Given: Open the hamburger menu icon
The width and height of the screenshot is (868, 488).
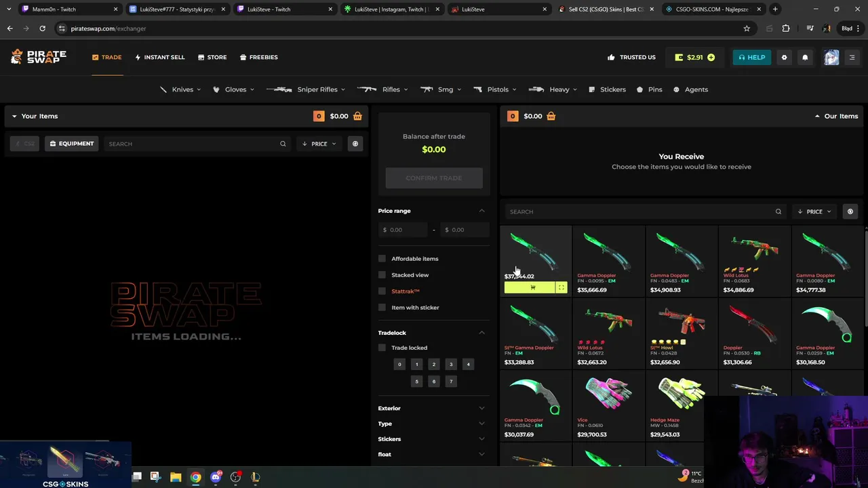Looking at the screenshot, I should (x=852, y=58).
